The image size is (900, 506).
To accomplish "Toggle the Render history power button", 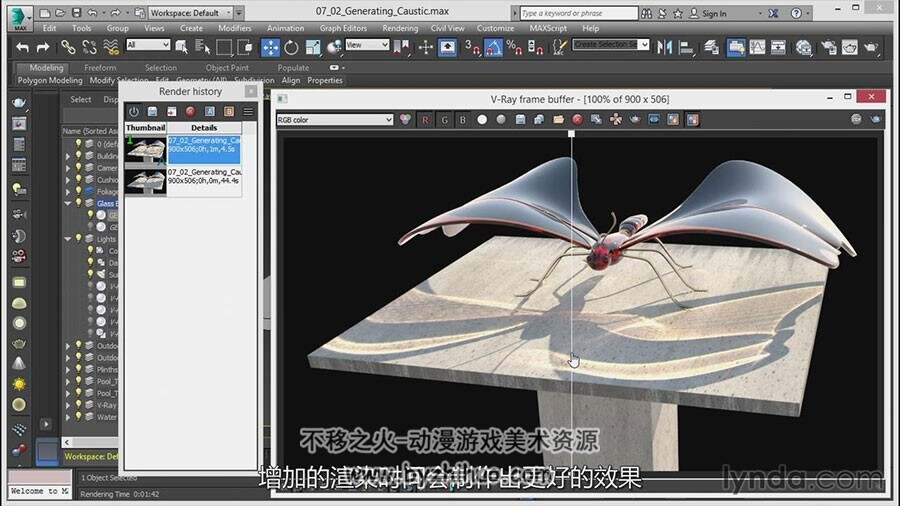I will point(133,111).
